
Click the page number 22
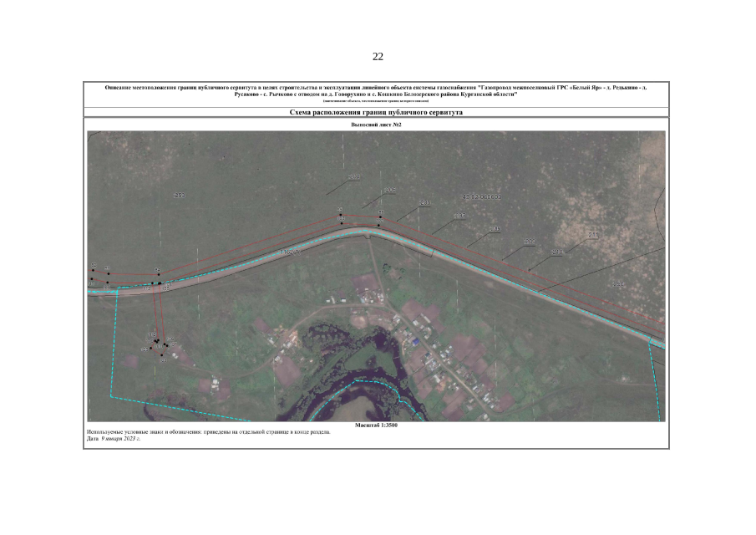coord(378,57)
